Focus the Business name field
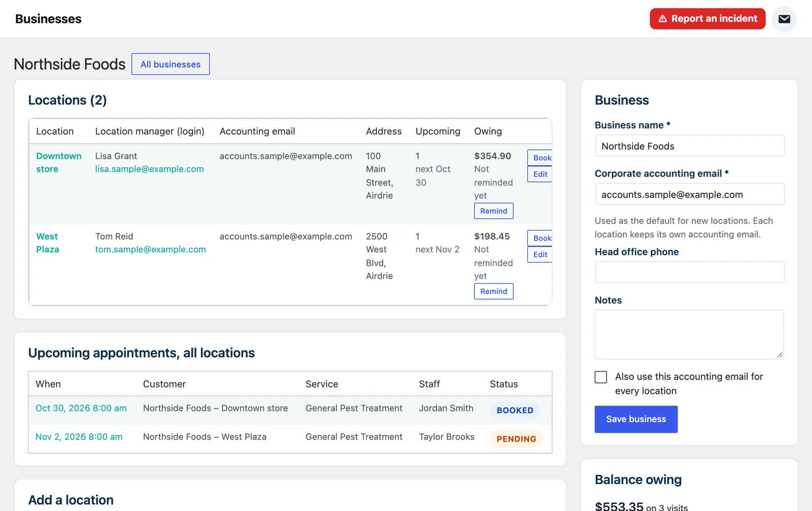Screen dimensions: 812x511 [689, 146]
